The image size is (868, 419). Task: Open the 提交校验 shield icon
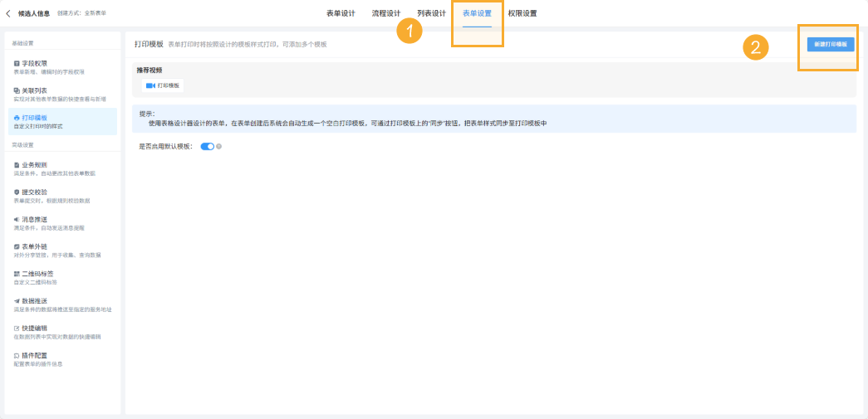coord(17,192)
